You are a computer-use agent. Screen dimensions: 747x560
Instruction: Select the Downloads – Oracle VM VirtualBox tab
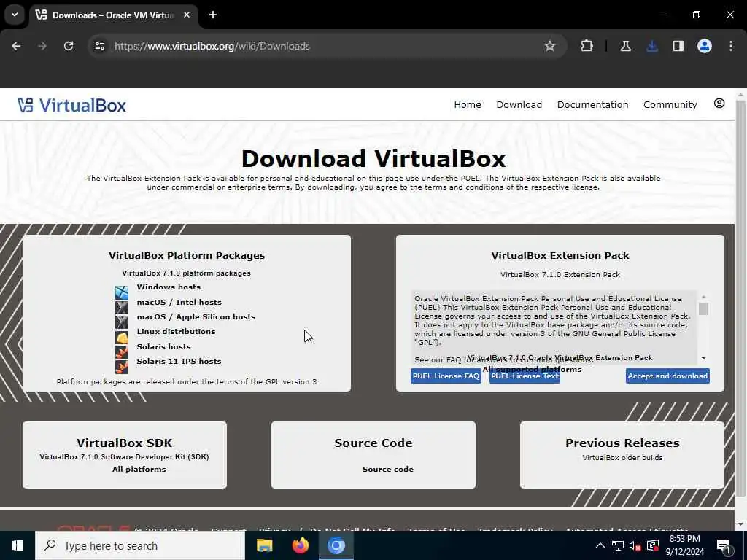(114, 15)
